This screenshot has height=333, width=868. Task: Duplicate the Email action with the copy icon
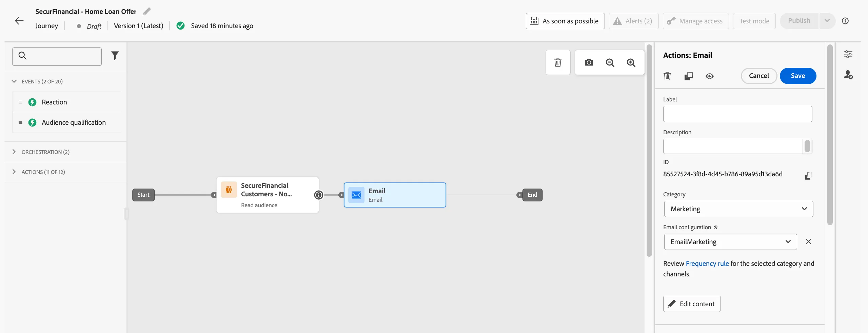coord(689,76)
